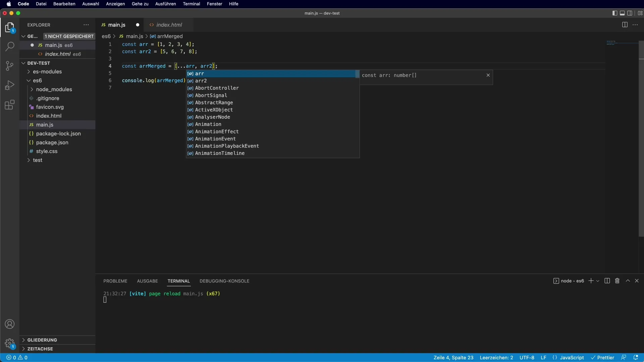Screen dimensions: 644x362
Task: Change file encoding UTF-8
Action: pyautogui.click(x=527, y=358)
